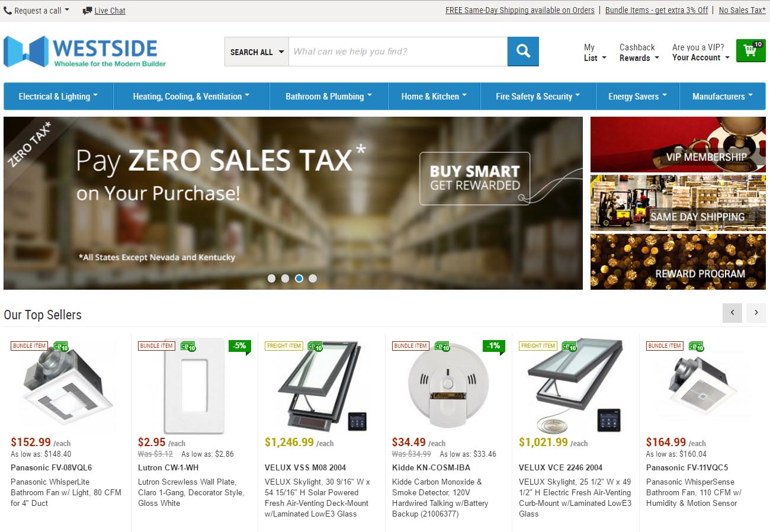Screen dimensions: 770x532
Task: Click the magnifying glass search button
Action: point(523,52)
